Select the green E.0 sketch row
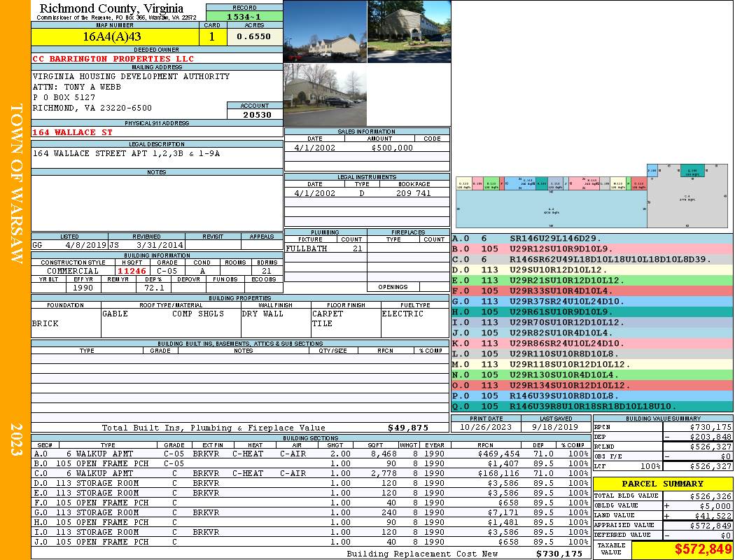Viewport: 735px width, 560px height. pyautogui.click(x=592, y=280)
